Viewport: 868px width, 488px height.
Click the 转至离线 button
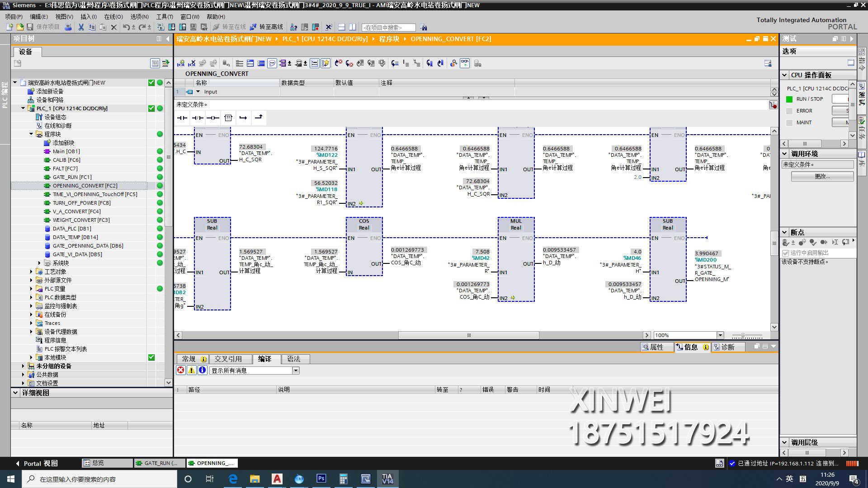point(267,27)
